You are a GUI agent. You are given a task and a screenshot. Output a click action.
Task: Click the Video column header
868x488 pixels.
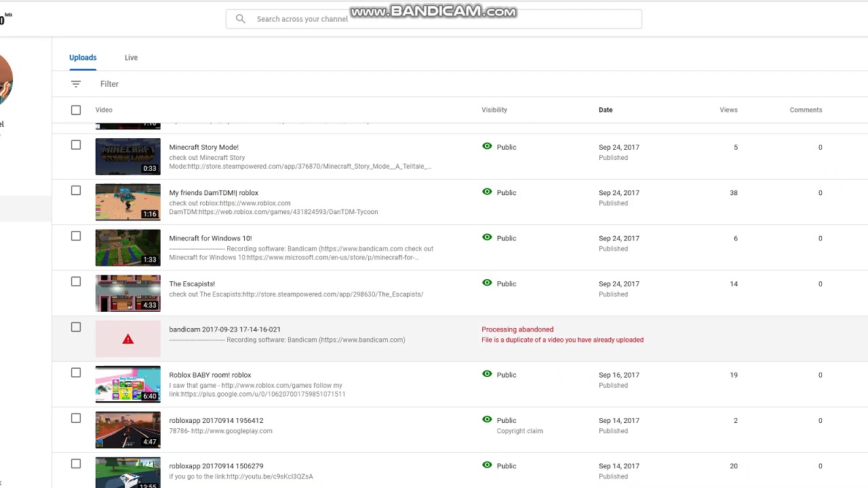[x=104, y=110]
